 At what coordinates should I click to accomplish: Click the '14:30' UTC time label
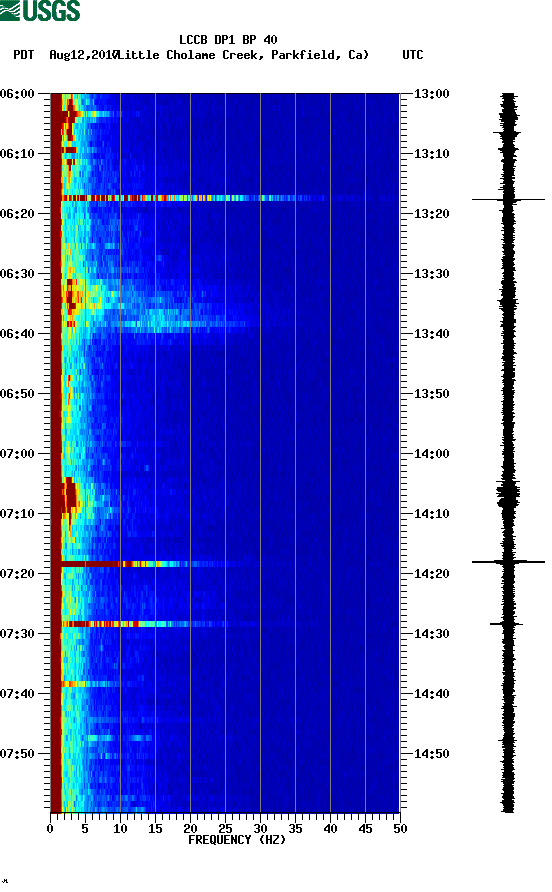point(431,634)
